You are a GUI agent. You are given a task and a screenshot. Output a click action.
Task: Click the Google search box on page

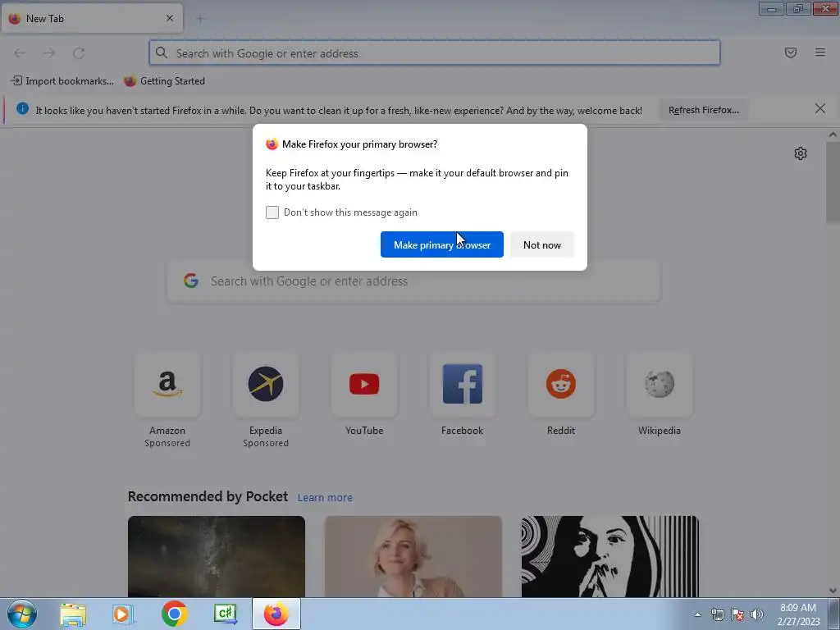[413, 281]
